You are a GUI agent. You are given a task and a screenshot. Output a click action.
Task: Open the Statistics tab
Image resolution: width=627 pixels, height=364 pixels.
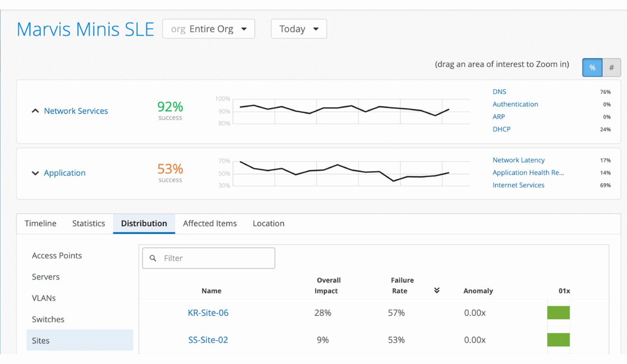pyautogui.click(x=89, y=223)
